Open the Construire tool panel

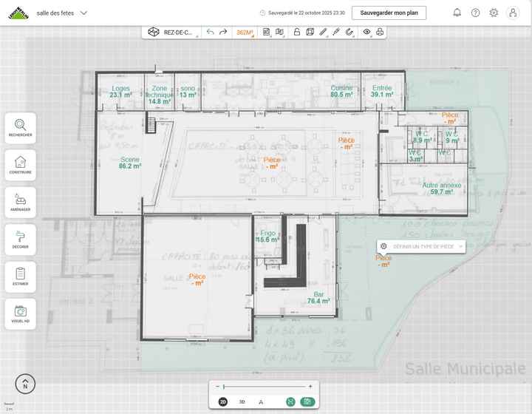[20, 165]
